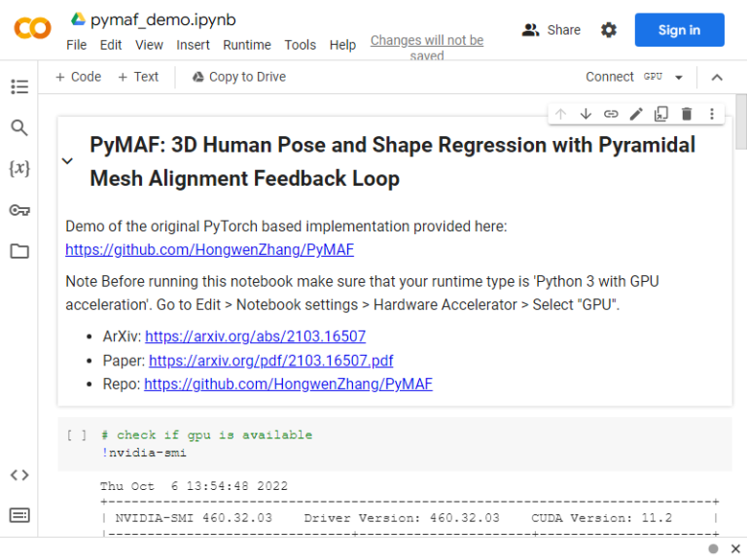The height and width of the screenshot is (560, 747).
Task: Click the '# check if gpu is available' comment
Action: (x=207, y=435)
